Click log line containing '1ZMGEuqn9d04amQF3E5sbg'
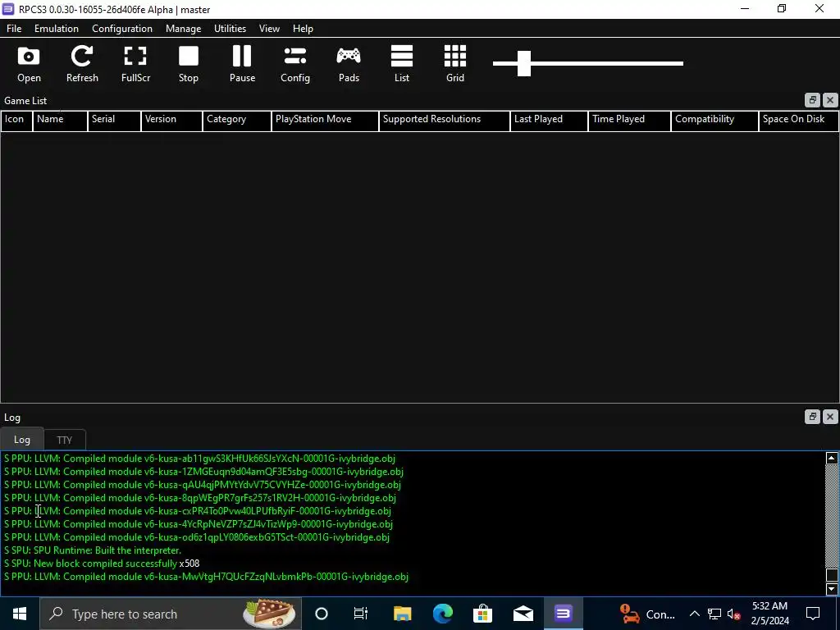This screenshot has height=630, width=840. click(x=203, y=472)
